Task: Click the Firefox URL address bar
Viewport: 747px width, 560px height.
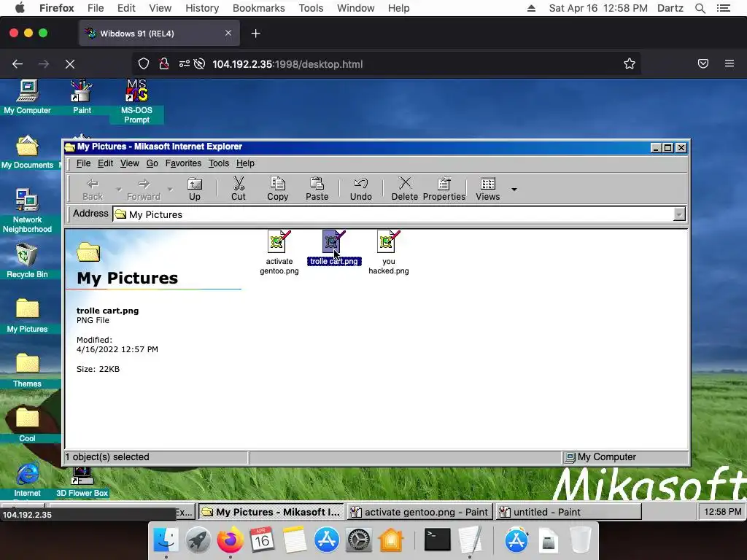Action: (386, 64)
